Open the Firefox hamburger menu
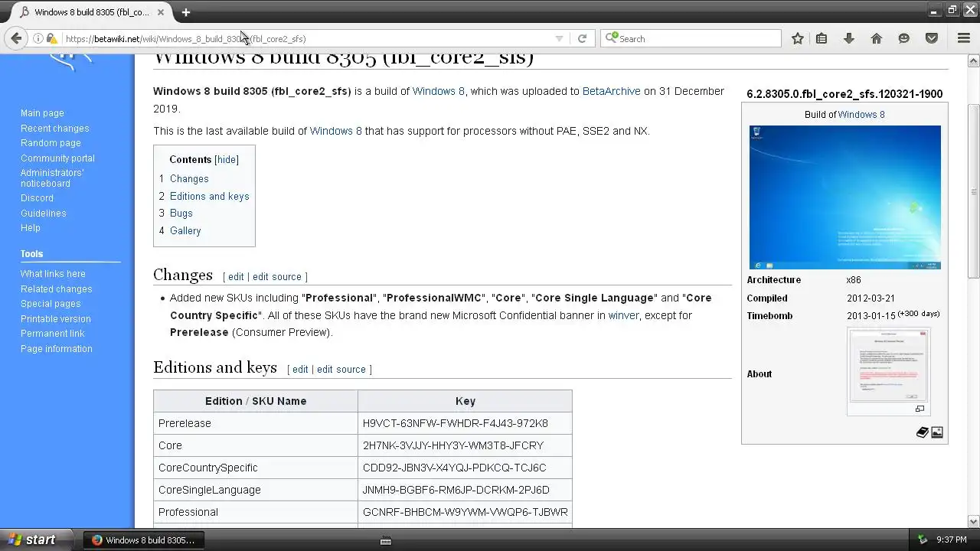The height and width of the screenshot is (551, 980). click(964, 38)
